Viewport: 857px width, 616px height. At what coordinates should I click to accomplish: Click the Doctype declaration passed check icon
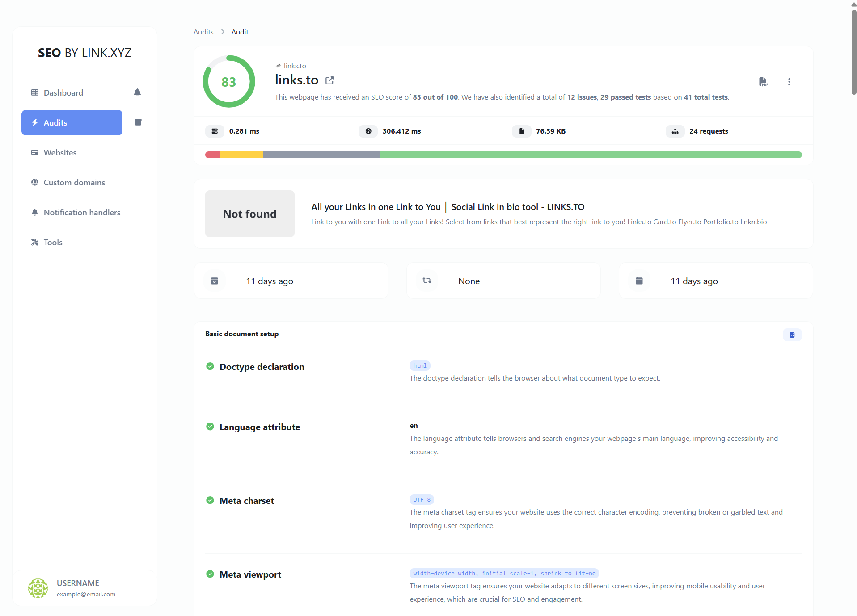tap(210, 366)
